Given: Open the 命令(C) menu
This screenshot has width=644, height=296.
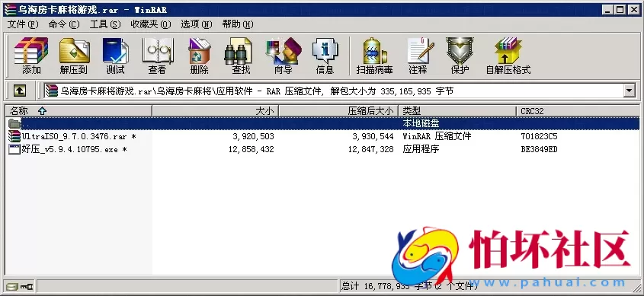Looking at the screenshot, I should (64, 24).
